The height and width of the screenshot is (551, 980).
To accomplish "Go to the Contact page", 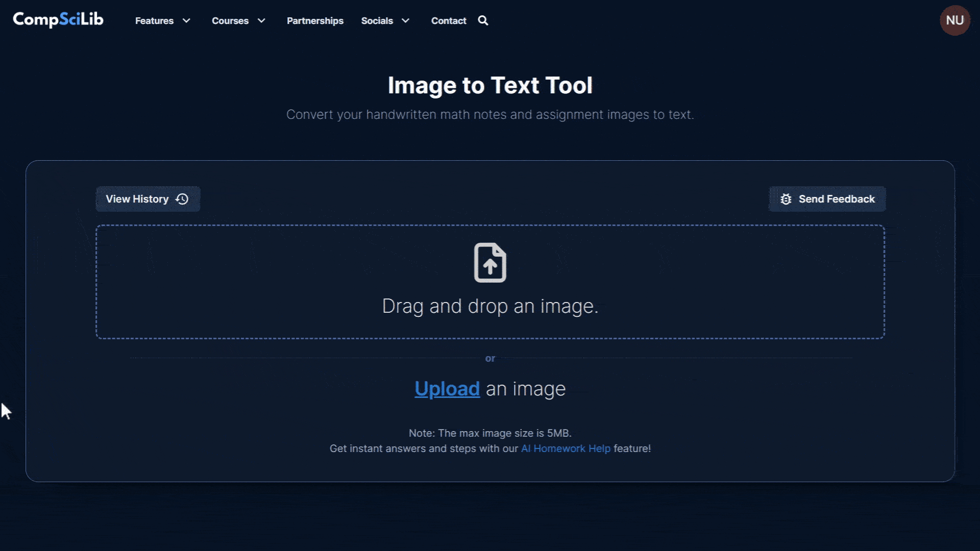I will coord(449,21).
